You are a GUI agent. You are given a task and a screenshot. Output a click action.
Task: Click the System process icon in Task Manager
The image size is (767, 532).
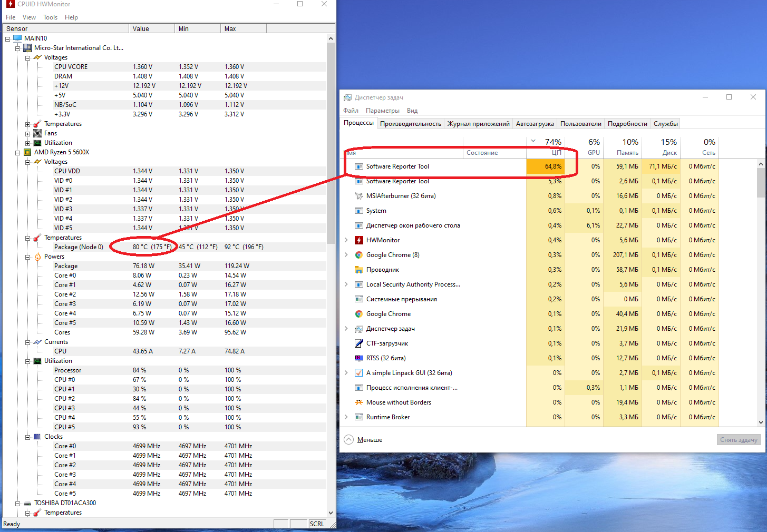(359, 211)
